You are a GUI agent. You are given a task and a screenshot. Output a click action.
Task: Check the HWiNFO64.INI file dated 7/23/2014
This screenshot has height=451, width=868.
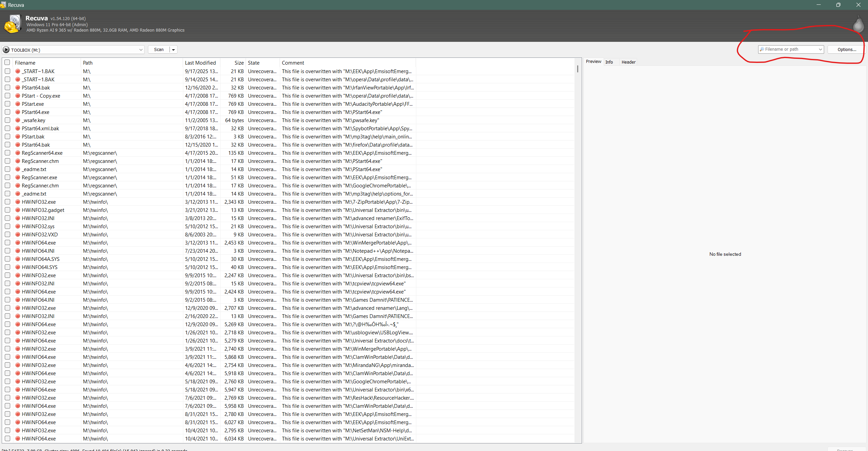7,251
